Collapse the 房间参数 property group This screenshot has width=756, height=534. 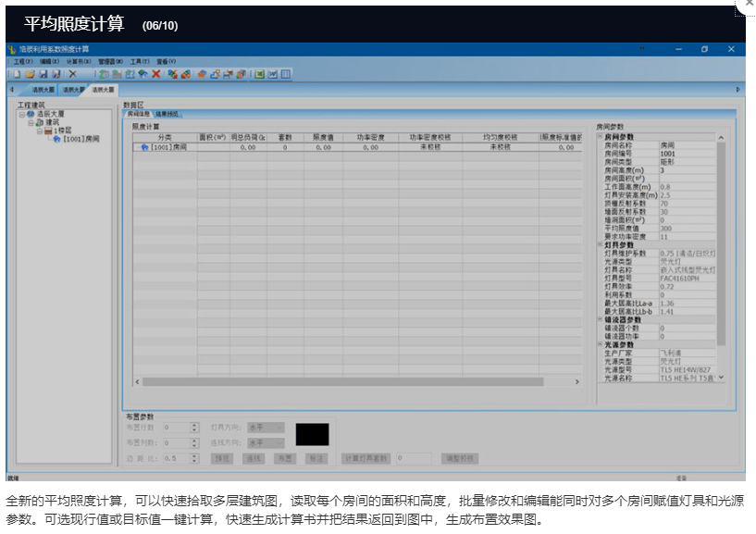(x=601, y=137)
